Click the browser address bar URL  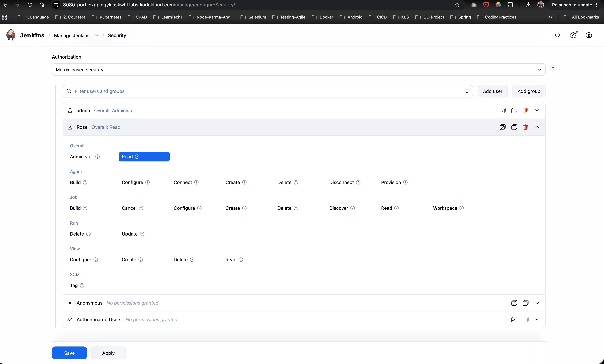click(149, 5)
